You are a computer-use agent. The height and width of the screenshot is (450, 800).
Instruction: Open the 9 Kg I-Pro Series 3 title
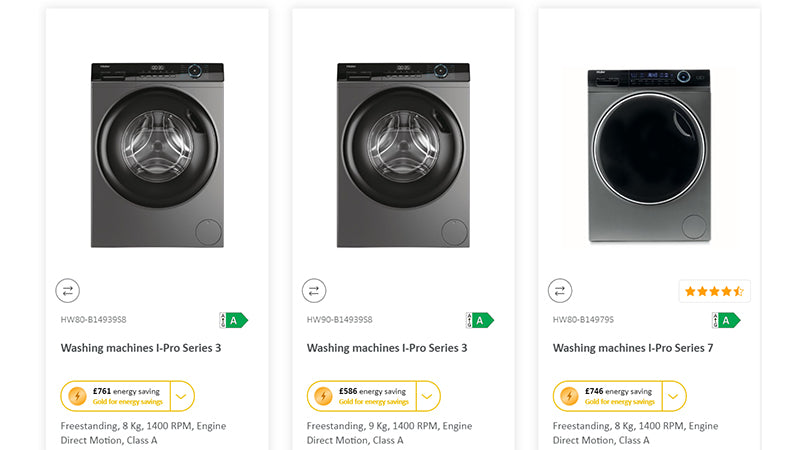click(387, 349)
